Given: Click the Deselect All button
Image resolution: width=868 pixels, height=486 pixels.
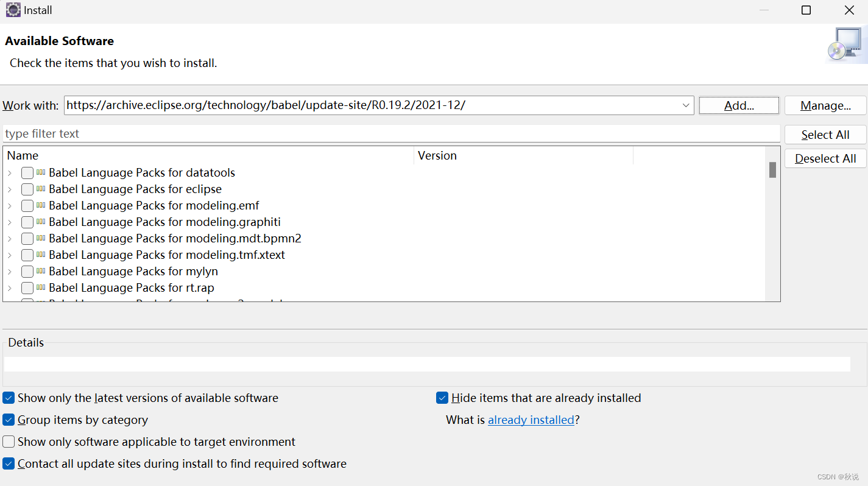Looking at the screenshot, I should coord(825,158).
